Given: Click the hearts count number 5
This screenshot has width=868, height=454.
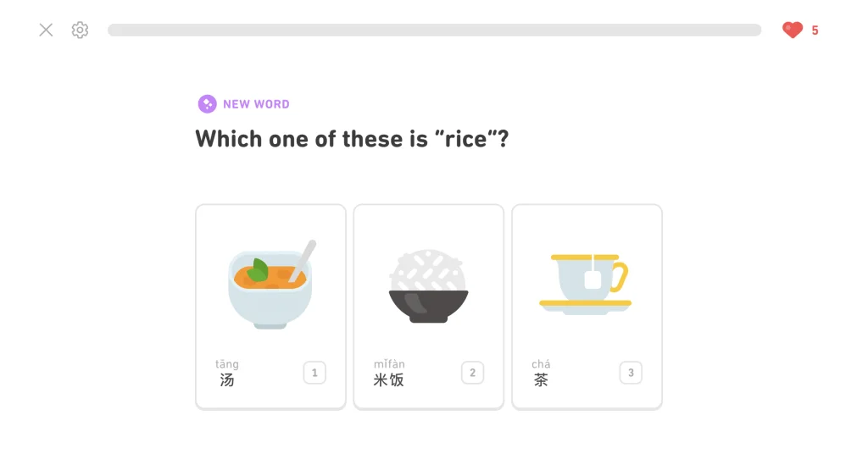Looking at the screenshot, I should pos(815,30).
